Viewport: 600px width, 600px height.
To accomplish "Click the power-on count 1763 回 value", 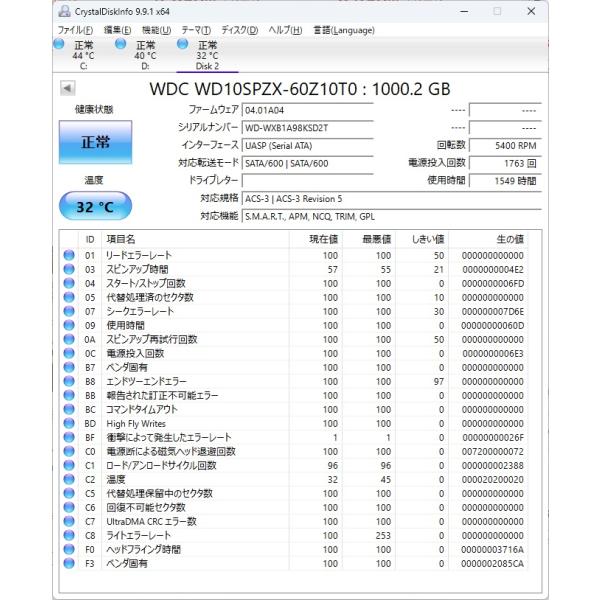I will coord(505,163).
